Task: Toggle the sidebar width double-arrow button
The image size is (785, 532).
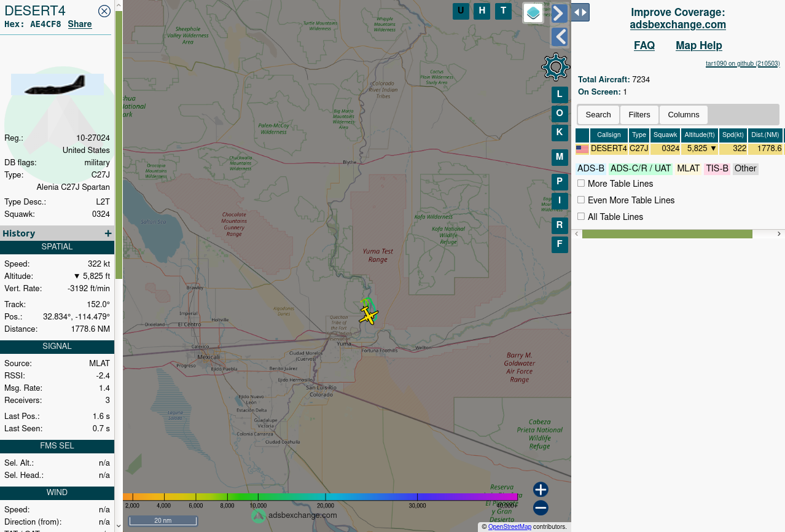Action: 580,12
